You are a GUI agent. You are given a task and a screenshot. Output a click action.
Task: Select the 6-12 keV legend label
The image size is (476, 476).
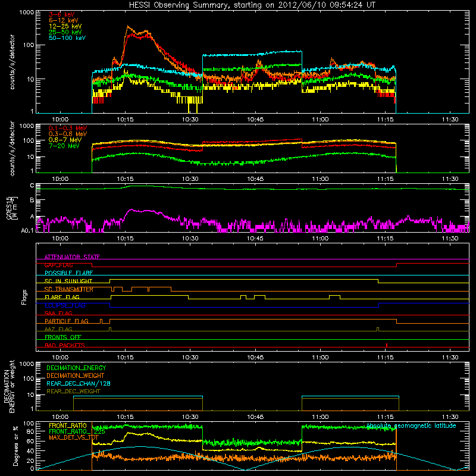tap(64, 20)
